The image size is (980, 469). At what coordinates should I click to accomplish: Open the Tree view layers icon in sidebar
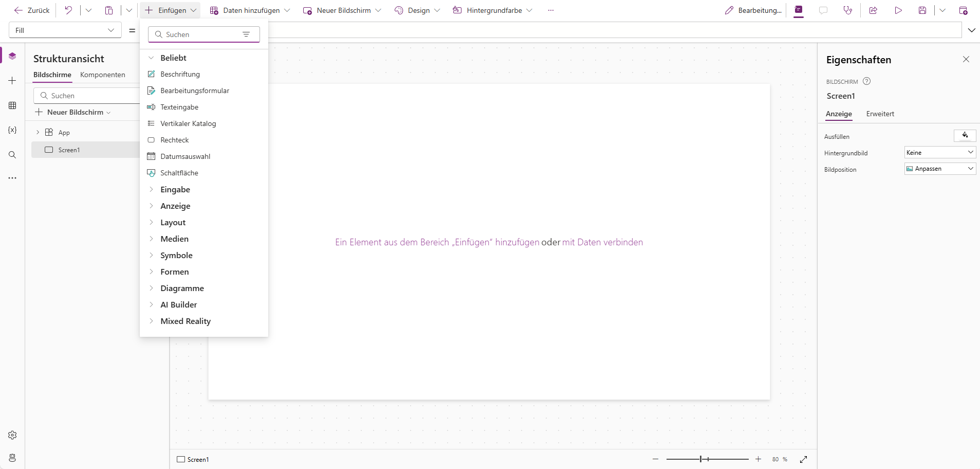click(12, 56)
